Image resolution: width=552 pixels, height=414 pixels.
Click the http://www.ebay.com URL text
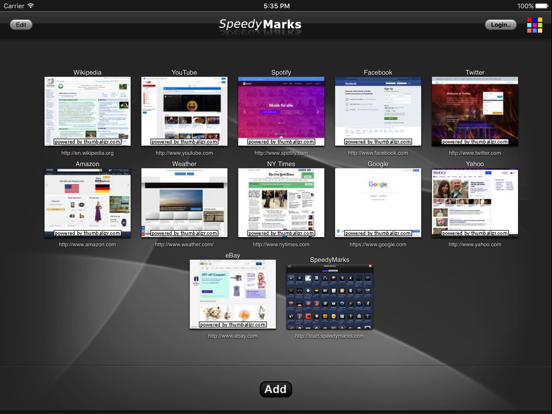tap(233, 336)
